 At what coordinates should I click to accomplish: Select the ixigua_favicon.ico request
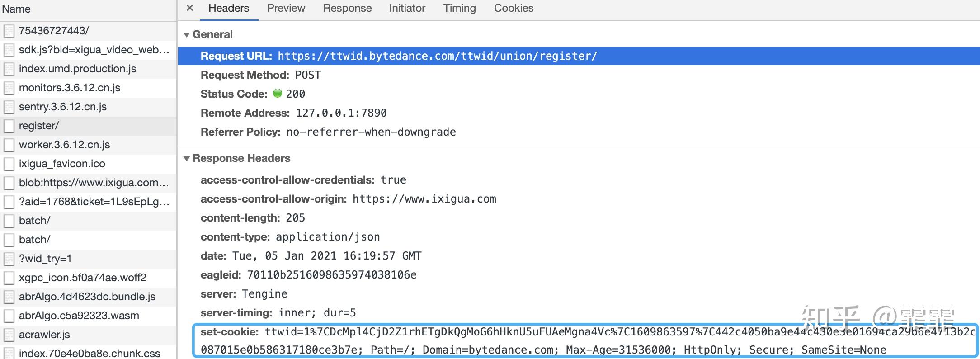coord(88,164)
